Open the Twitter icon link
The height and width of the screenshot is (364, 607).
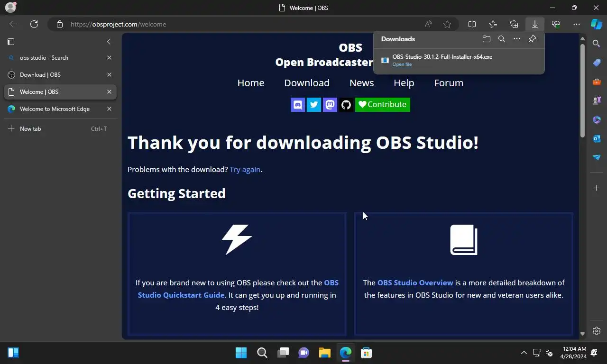314,105
